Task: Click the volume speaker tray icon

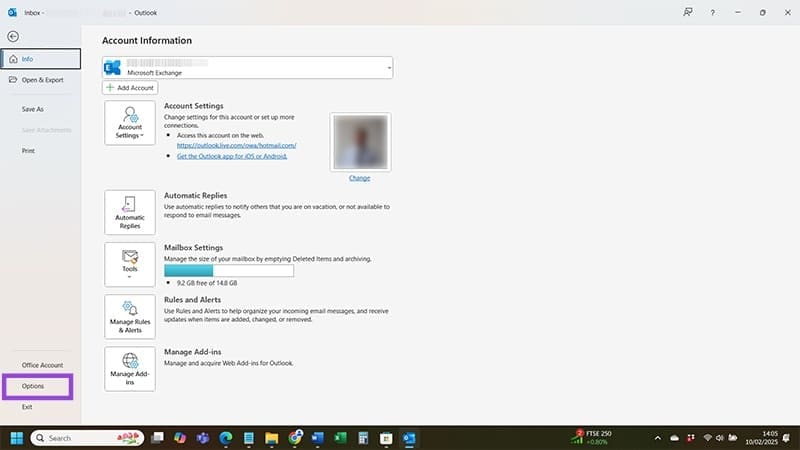Action: (x=719, y=438)
